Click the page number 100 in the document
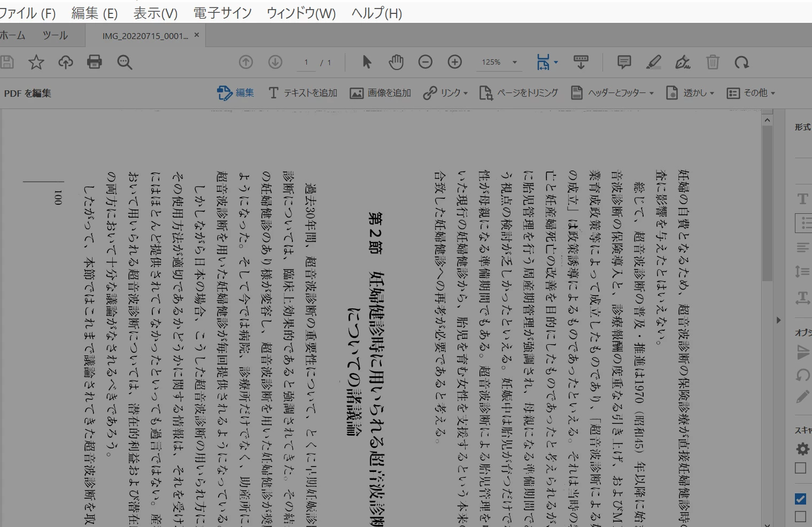The width and height of the screenshot is (812, 527). coord(58,197)
